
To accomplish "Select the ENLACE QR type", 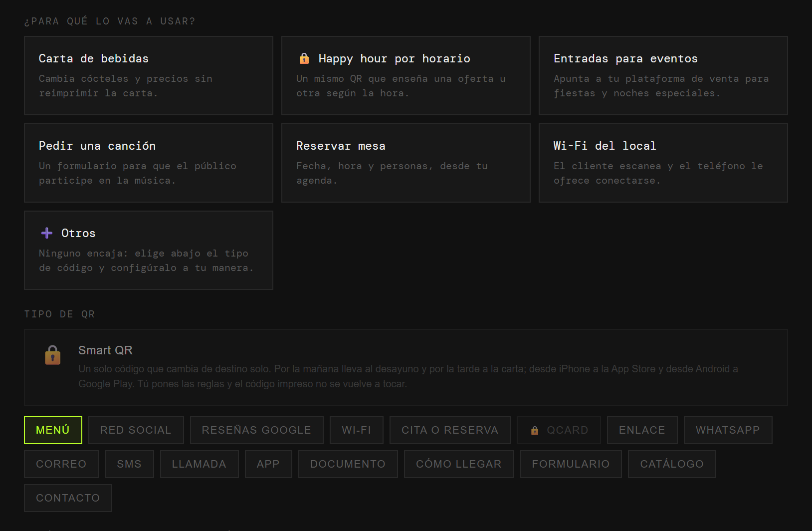I will (642, 430).
